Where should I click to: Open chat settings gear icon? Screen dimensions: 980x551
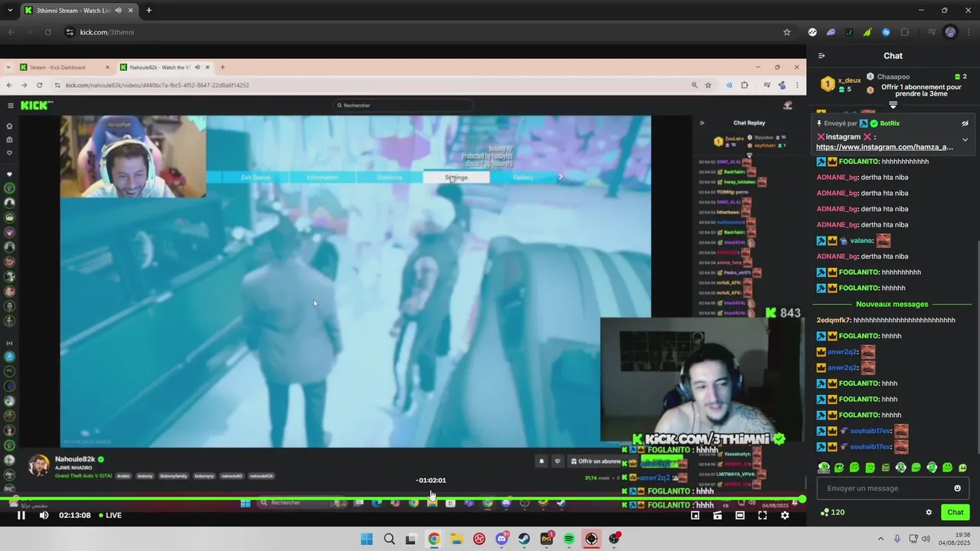[929, 513]
